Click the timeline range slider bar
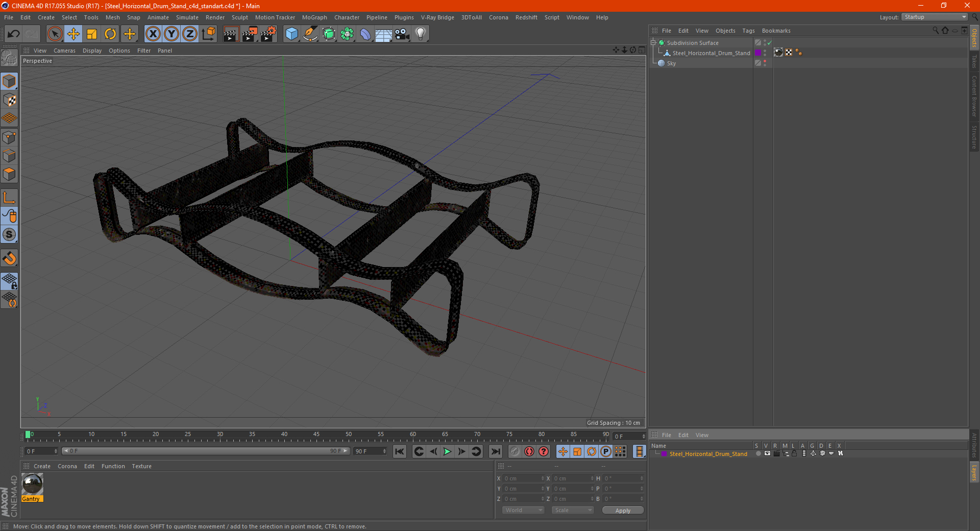Viewport: 980px width, 531px height. [x=206, y=451]
